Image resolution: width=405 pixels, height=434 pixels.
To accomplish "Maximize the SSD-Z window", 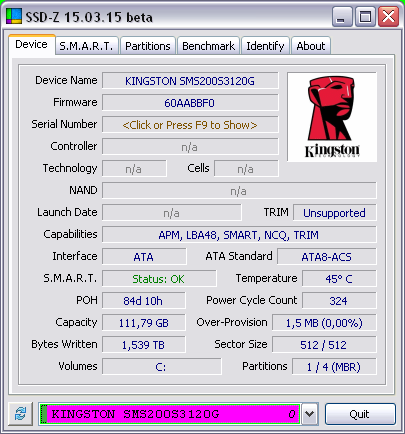I will (365, 16).
